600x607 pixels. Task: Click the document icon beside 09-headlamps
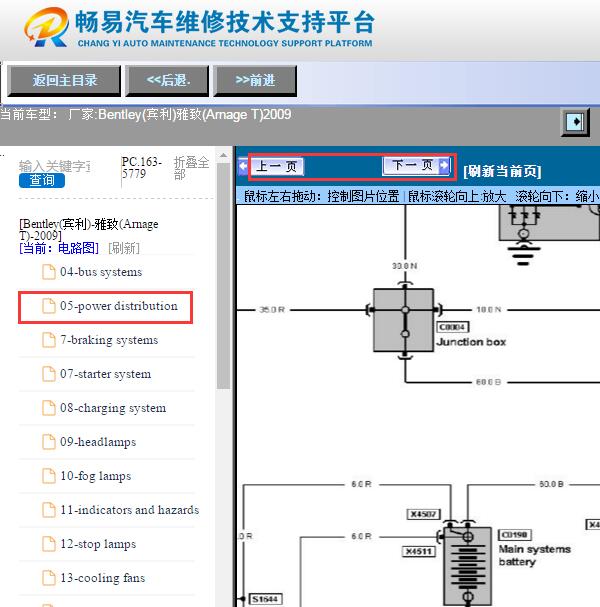(x=49, y=442)
